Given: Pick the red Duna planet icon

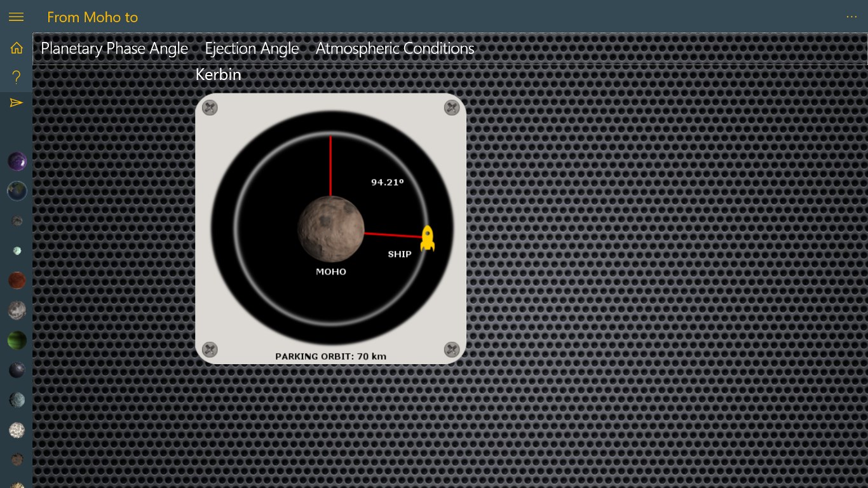Looking at the screenshot, I should tap(17, 280).
